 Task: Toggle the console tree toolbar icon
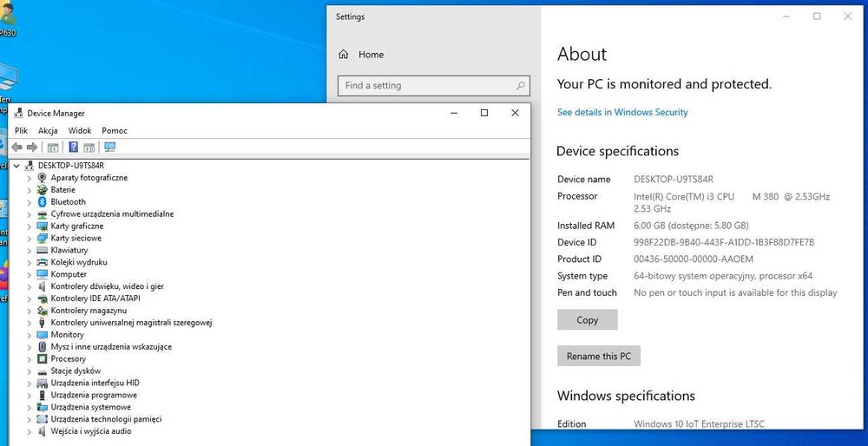coord(53,148)
